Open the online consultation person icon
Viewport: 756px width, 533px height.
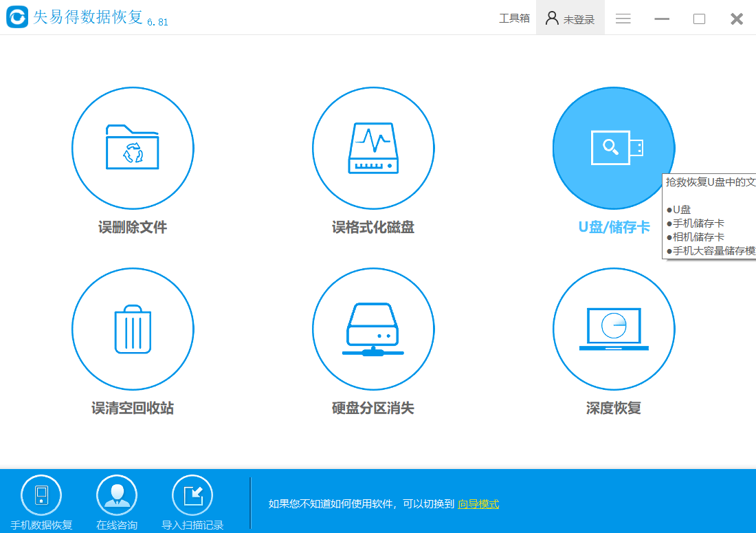[117, 495]
